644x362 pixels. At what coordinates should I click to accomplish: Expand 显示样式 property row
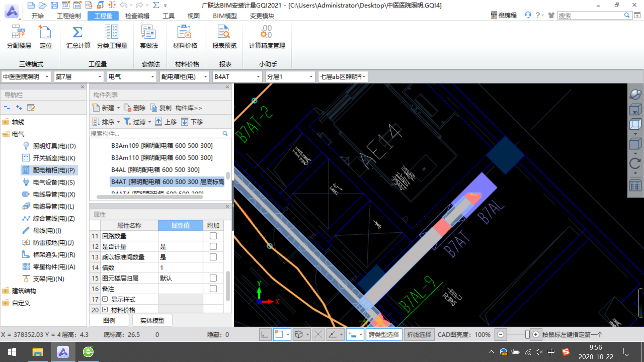105,299
